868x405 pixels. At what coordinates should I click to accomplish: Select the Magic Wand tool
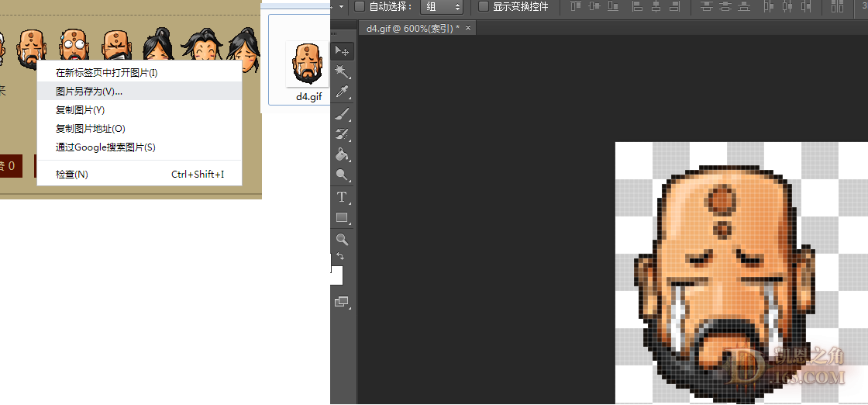(342, 71)
